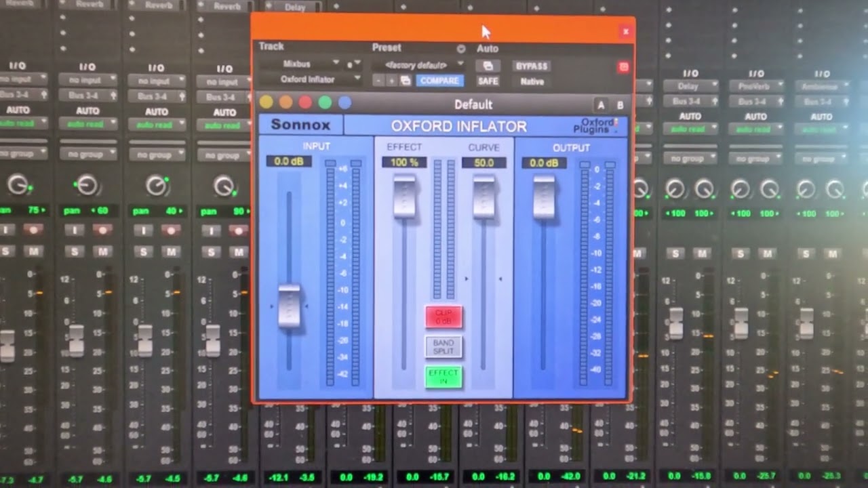Solo the track with pan 60

click(x=75, y=251)
